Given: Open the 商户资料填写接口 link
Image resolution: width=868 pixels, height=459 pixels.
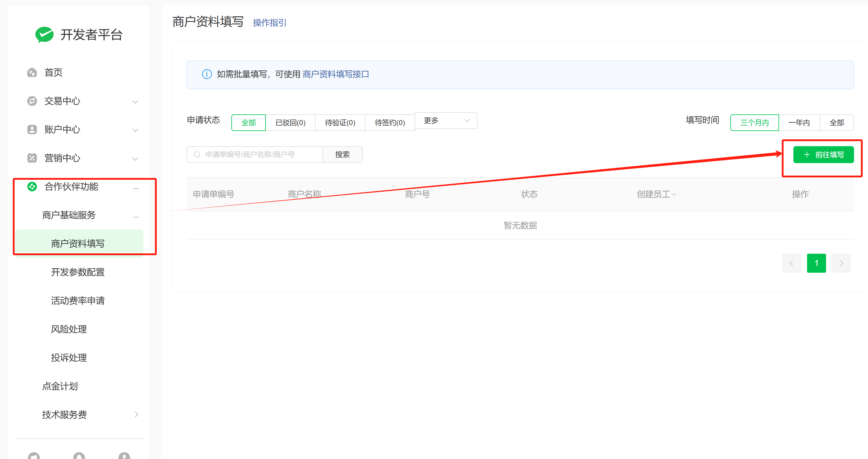Looking at the screenshot, I should (336, 74).
